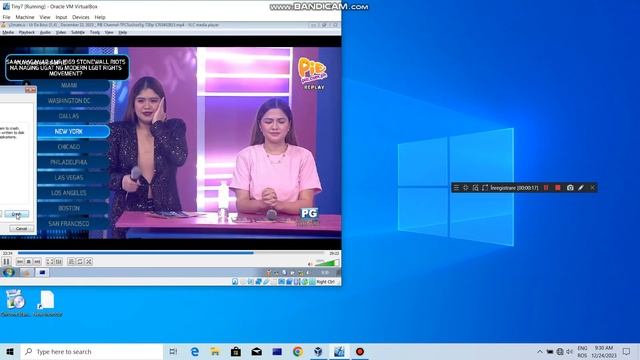
Task: Click VLC previous track button
Action: click(x=20, y=262)
